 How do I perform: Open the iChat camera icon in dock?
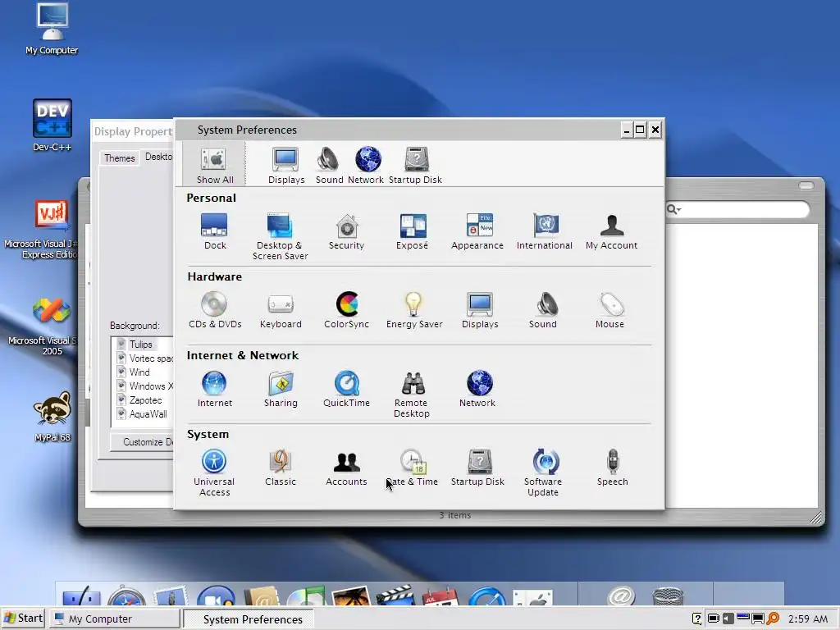216,596
